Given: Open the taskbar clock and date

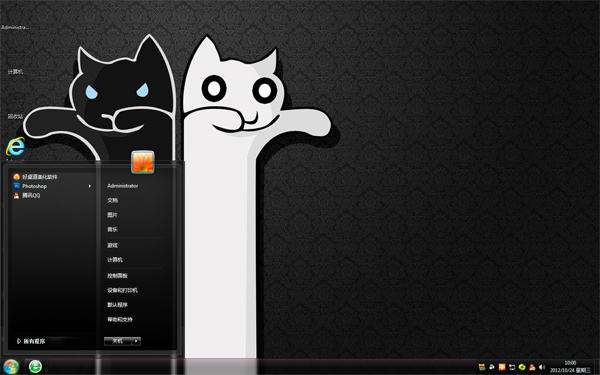Looking at the screenshot, I should point(571,367).
